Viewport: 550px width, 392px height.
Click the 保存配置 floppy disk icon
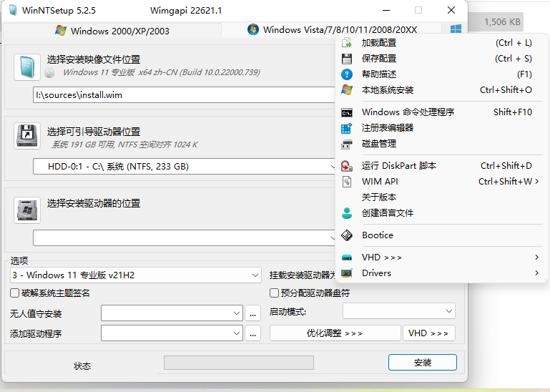click(347, 59)
